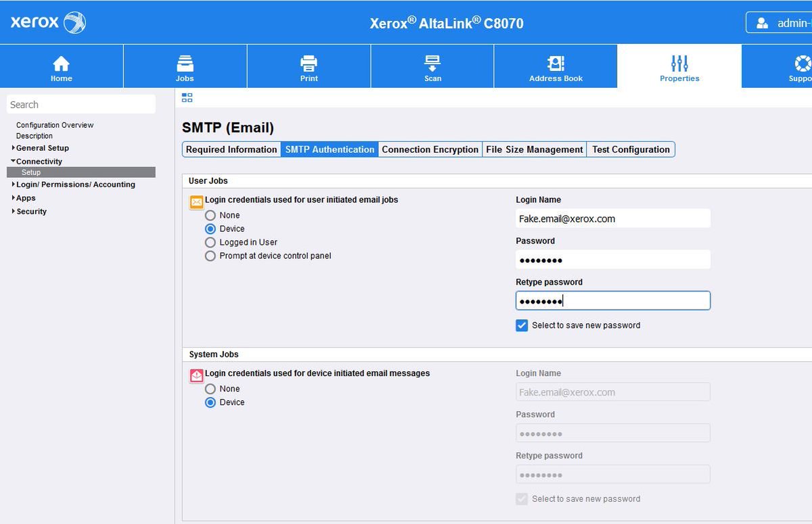Click User Jobs Retype password field
The image size is (812, 524).
pos(613,301)
